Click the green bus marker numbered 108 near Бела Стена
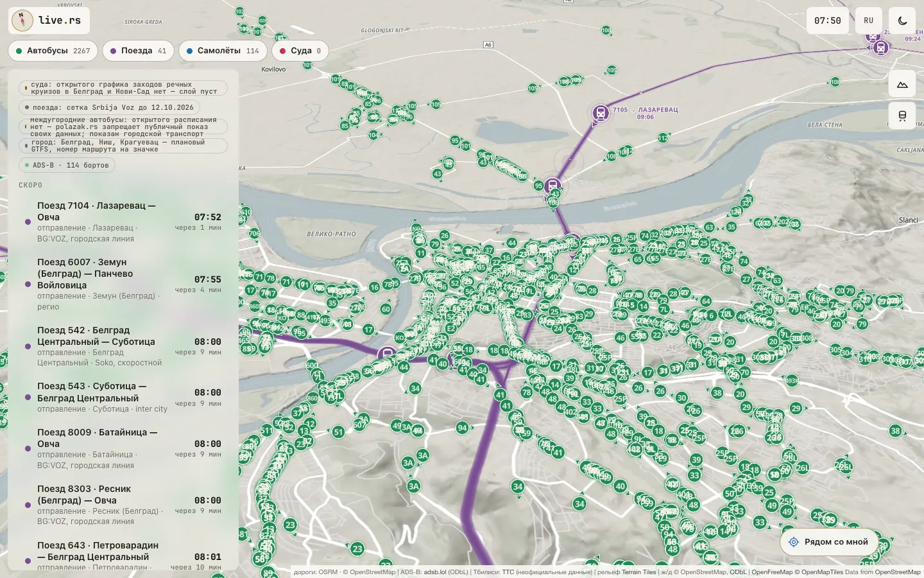The image size is (924, 578). tap(835, 82)
